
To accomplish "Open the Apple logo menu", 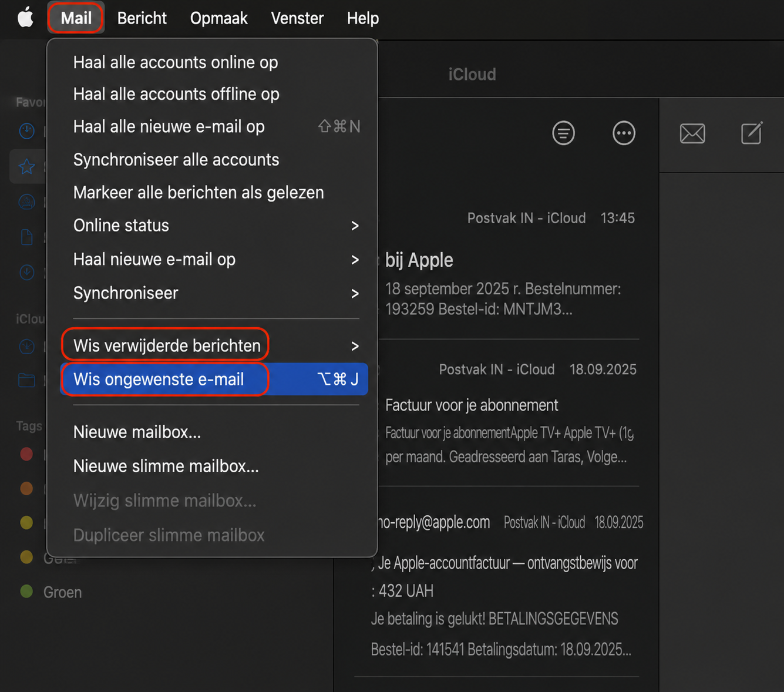I will [x=25, y=18].
